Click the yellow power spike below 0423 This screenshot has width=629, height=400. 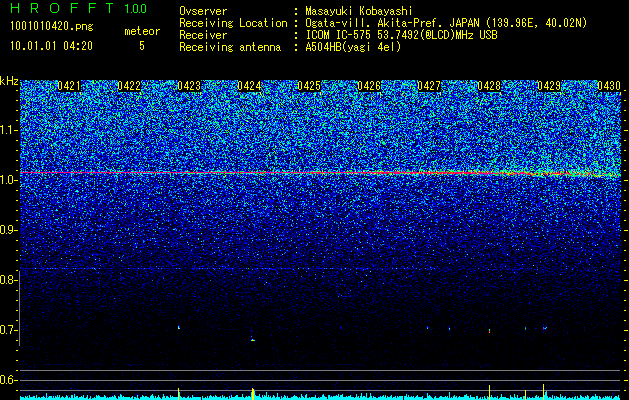coord(179,393)
